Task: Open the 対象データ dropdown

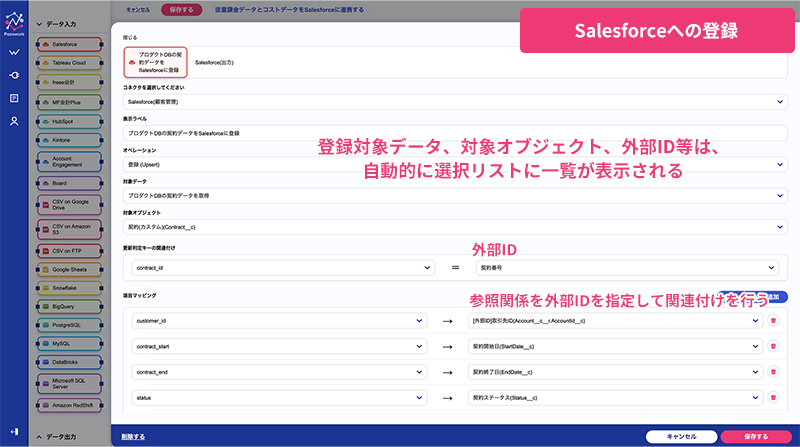Action: tap(455, 195)
